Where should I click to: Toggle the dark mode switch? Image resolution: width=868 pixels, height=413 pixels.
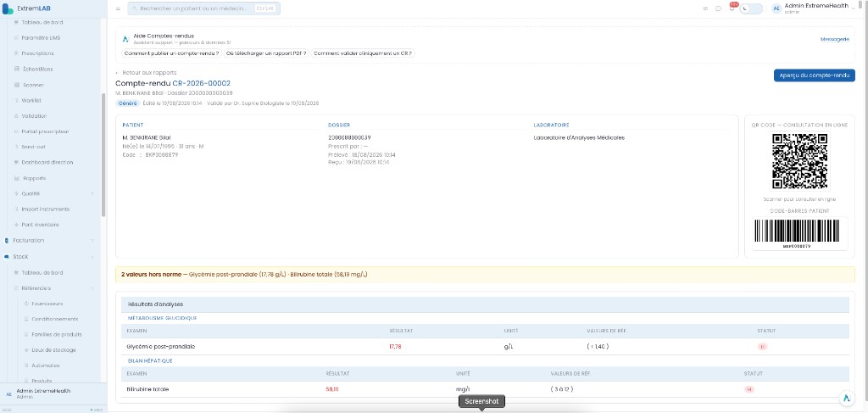pyautogui.click(x=751, y=8)
